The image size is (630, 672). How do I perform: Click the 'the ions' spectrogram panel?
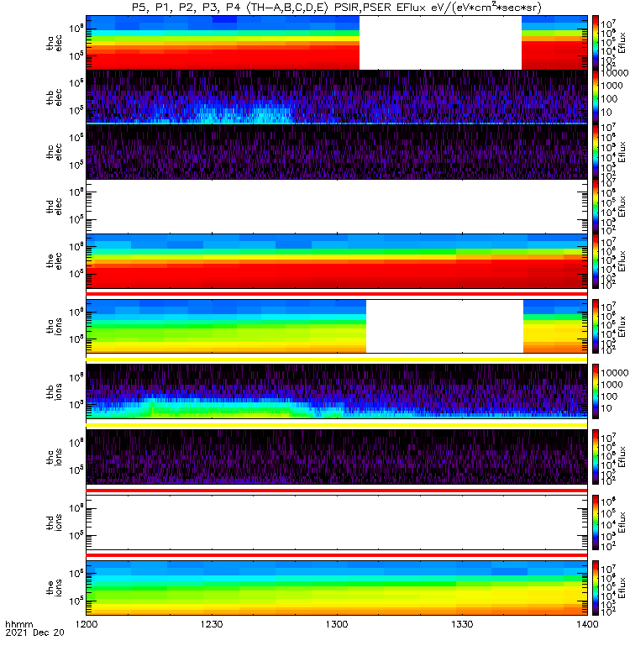pos(337,588)
